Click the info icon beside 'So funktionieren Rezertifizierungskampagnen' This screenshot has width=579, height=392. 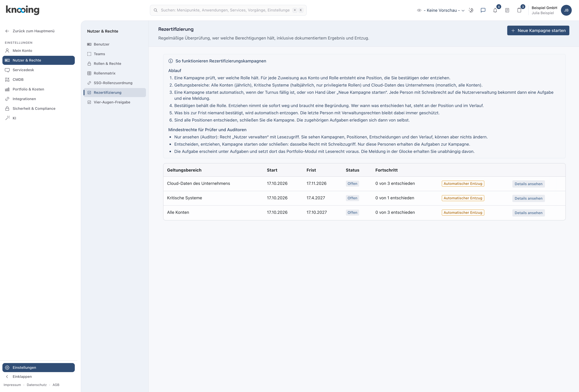(171, 61)
